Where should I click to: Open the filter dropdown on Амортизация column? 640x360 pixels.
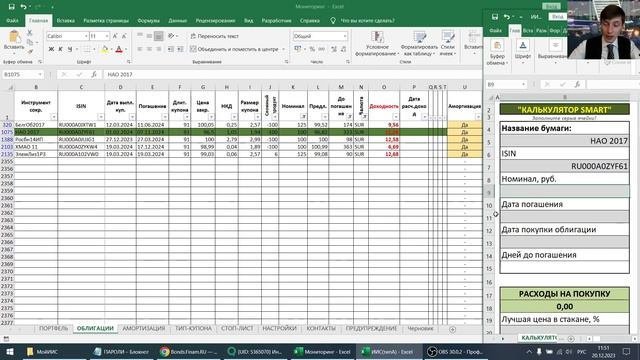tap(478, 117)
